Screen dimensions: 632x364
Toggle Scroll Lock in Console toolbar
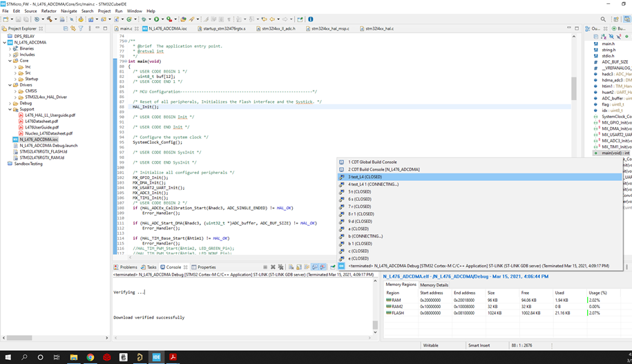pos(298,267)
